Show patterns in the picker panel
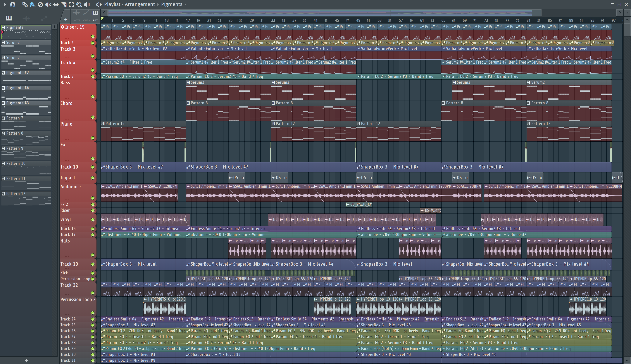631x364 pixels. [x=9, y=18]
